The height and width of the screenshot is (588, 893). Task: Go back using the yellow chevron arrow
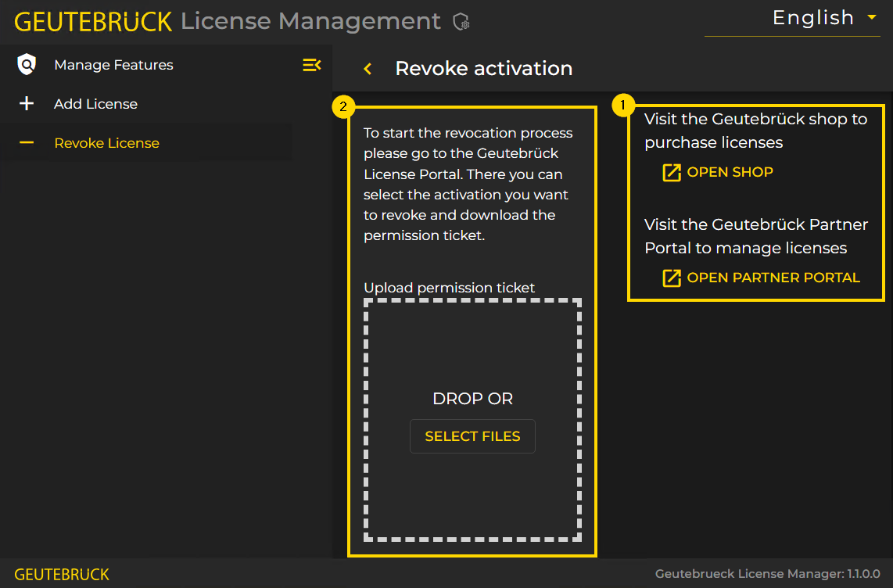point(368,69)
